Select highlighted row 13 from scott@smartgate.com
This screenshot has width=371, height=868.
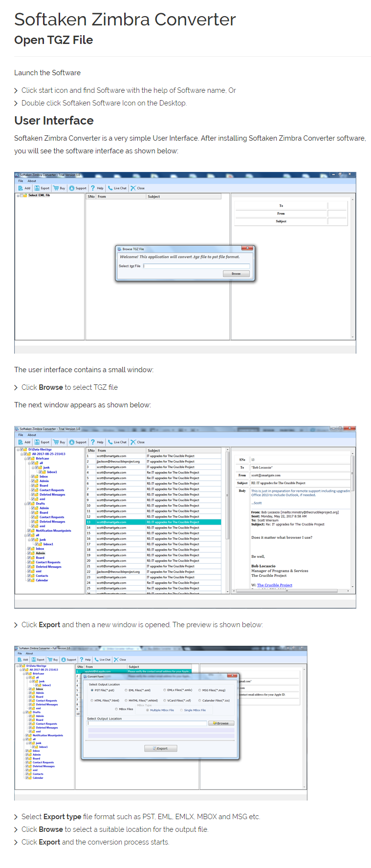tap(153, 522)
